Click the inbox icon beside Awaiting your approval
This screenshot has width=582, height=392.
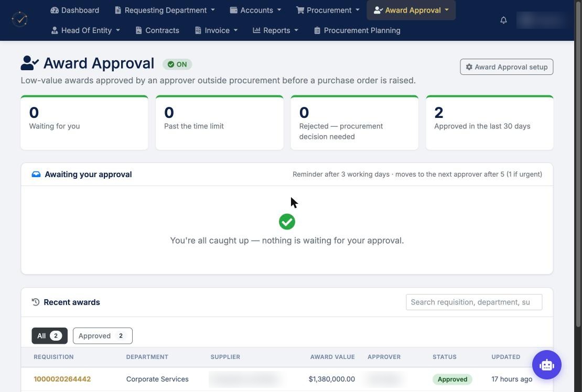click(36, 175)
